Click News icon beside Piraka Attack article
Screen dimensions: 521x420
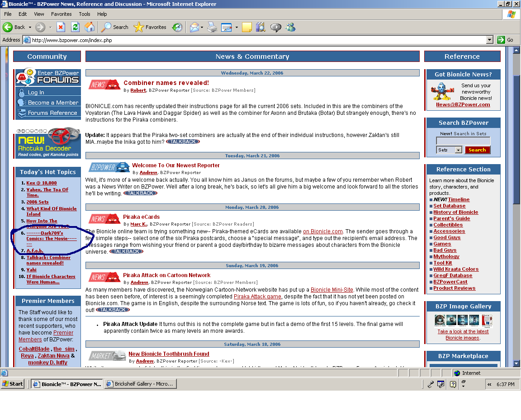click(104, 277)
